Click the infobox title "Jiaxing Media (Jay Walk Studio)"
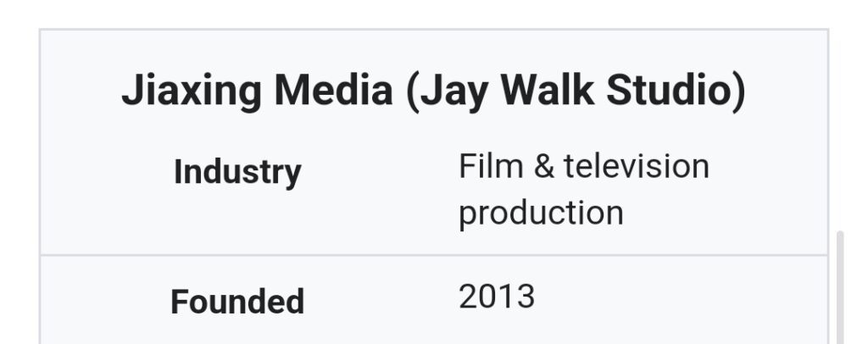Screen dimensions: 868x344 [x=433, y=92]
